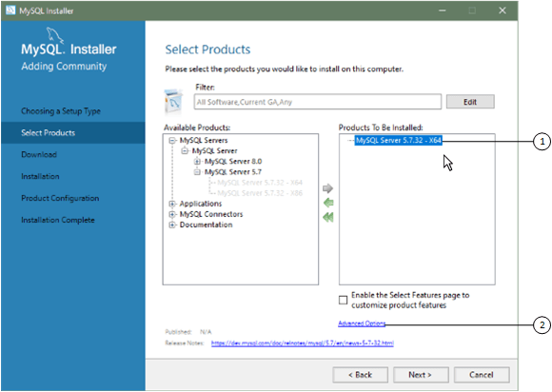Click the remove all double arrow icon
552x392 pixels.
328,217
